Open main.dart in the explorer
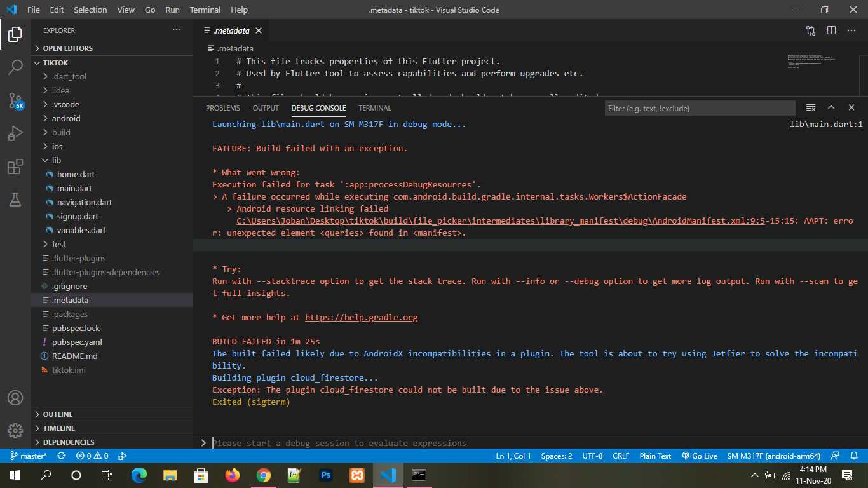The height and width of the screenshot is (488, 868). (112, 188)
